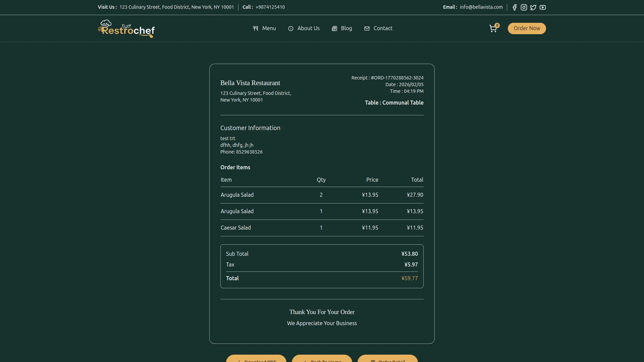Open the Order Detail page
This screenshot has height=362, width=644.
click(x=387, y=361)
